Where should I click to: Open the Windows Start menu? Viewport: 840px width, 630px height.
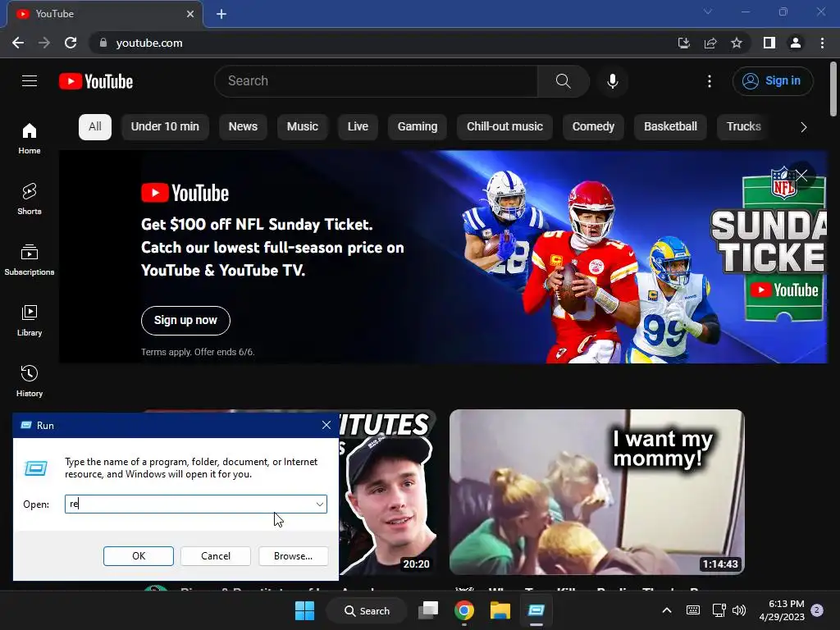click(x=305, y=610)
